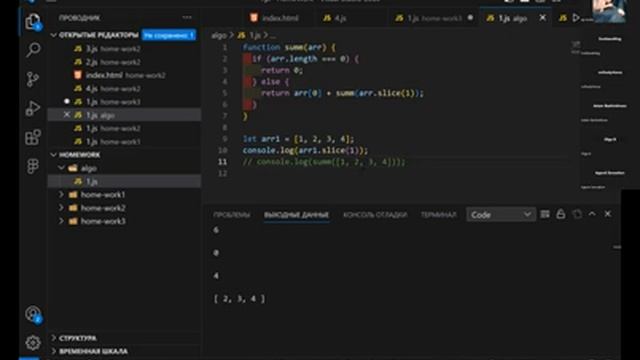Close 1.js algo in open editors list
This screenshot has height=360, width=640.
(x=67, y=115)
